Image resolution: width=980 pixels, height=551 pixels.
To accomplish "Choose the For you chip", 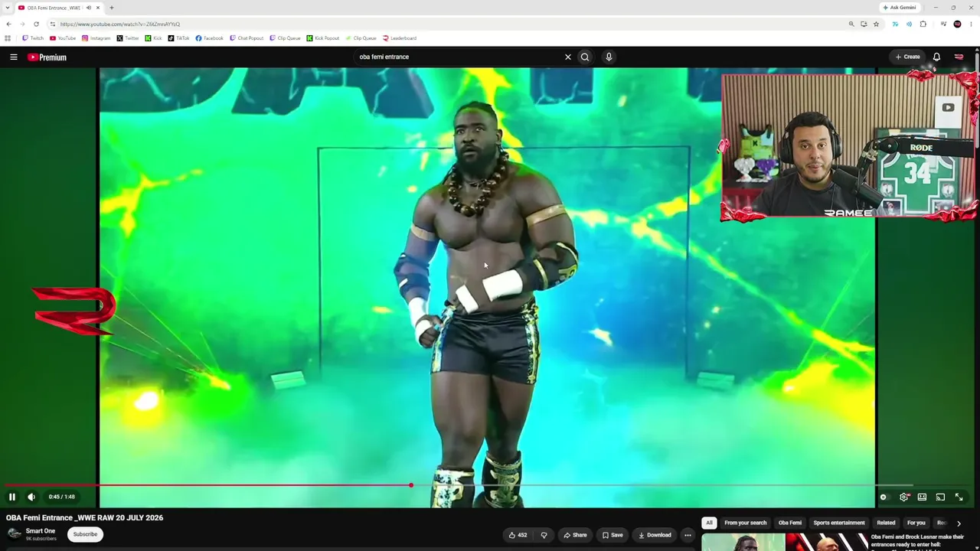I will 916,523.
